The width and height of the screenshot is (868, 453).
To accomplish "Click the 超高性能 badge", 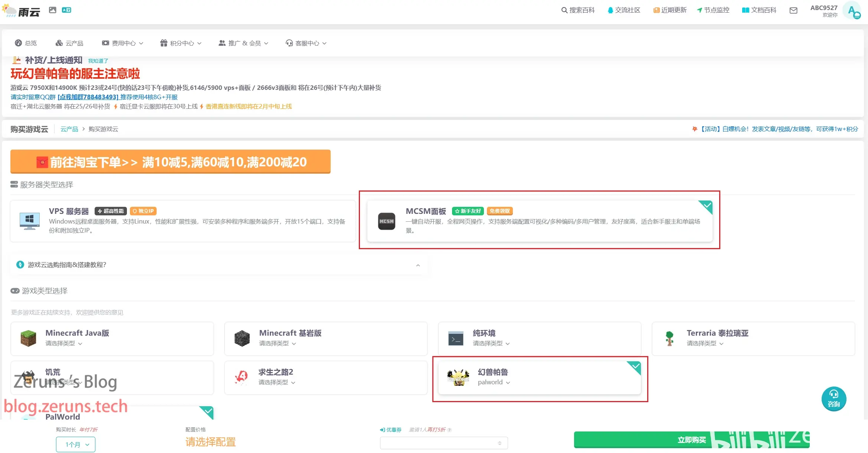I will 111,211.
